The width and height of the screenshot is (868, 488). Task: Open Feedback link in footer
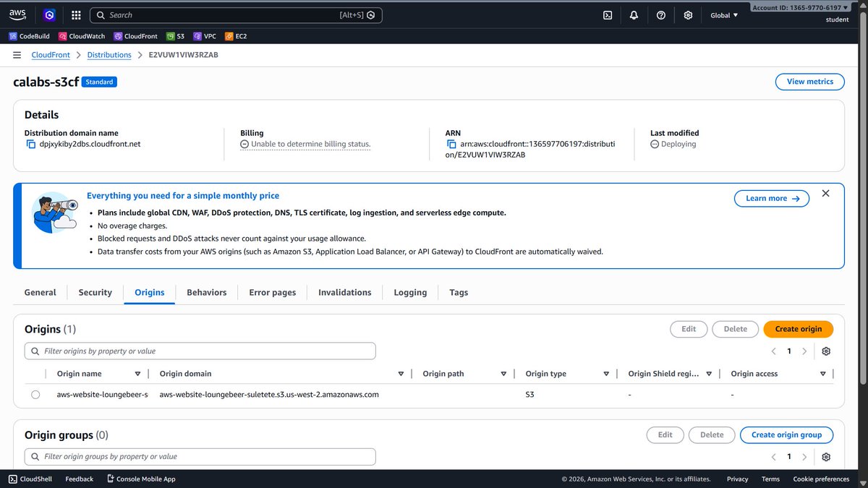pos(79,479)
